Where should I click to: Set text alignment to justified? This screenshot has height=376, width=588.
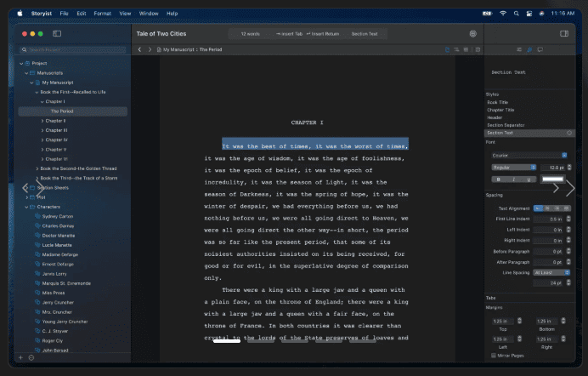[x=566, y=208]
